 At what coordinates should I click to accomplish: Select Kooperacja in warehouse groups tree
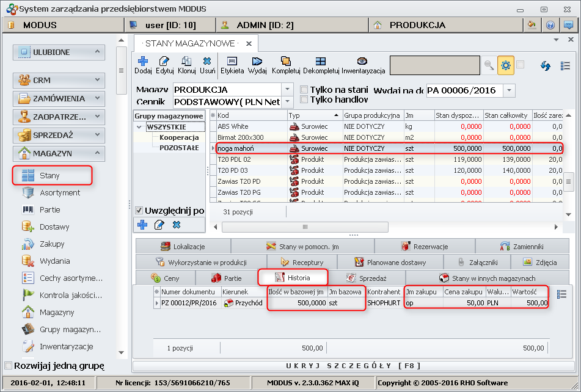click(x=179, y=137)
